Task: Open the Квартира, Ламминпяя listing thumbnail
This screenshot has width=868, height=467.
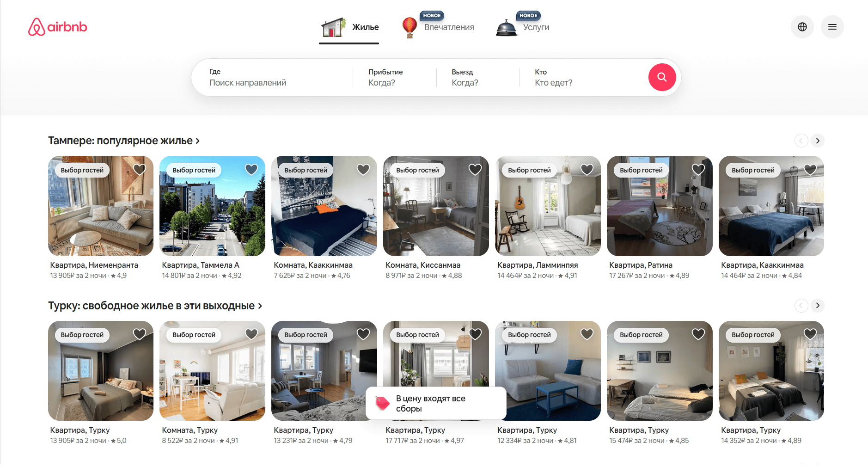Action: pos(548,206)
